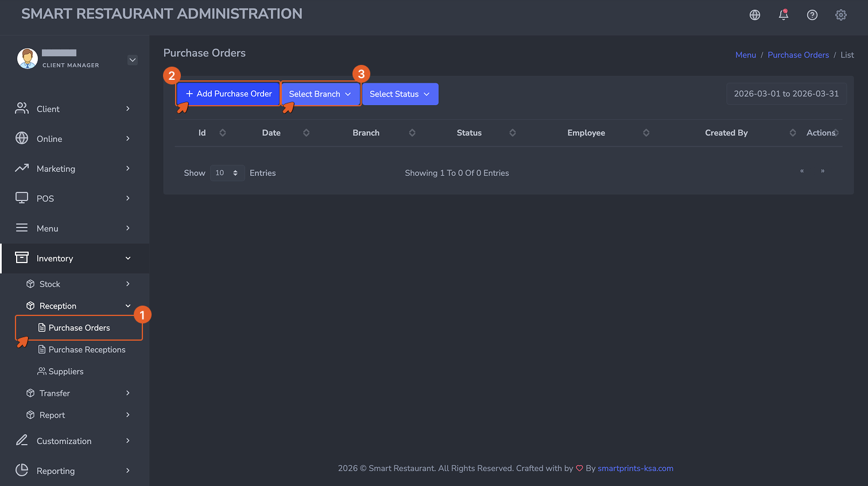This screenshot has height=486, width=868.
Task: Click the Online globe icon in sidebar
Action: tap(22, 138)
